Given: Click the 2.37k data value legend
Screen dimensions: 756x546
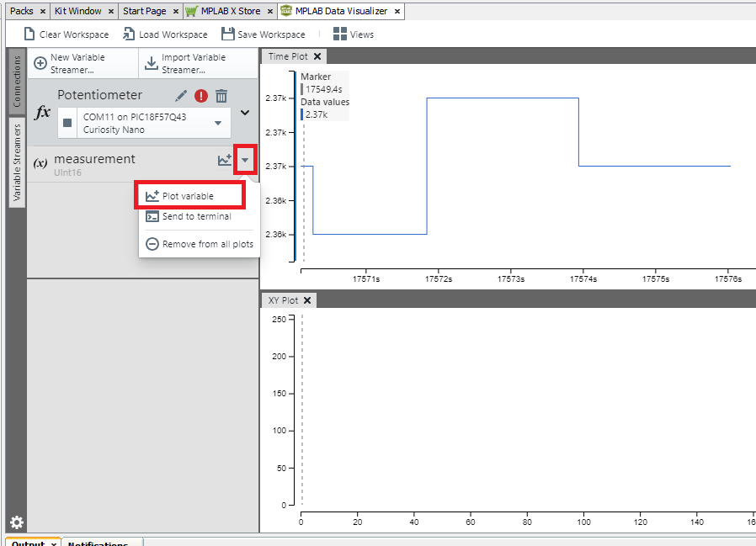Looking at the screenshot, I should pos(317,114).
